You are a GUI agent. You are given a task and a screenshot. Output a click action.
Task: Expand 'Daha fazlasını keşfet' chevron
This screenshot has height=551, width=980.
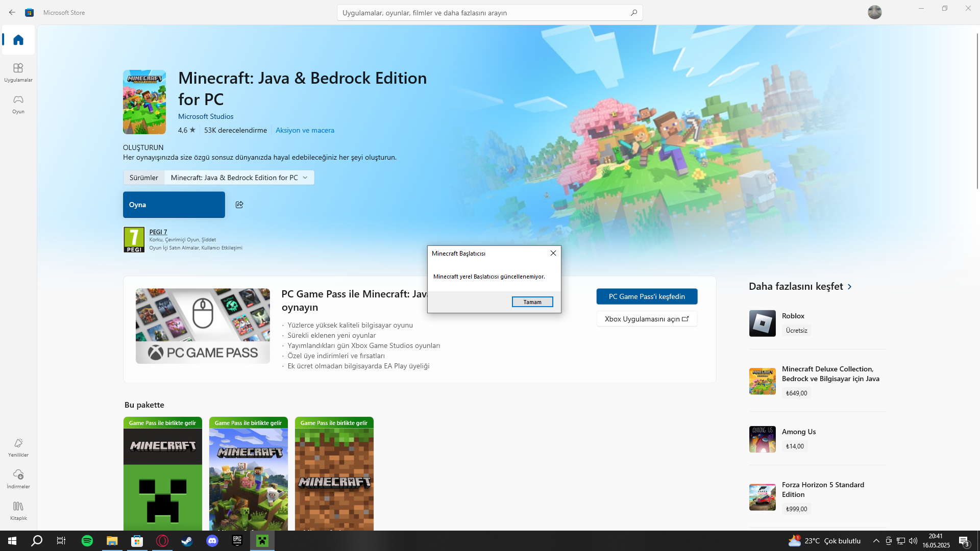(850, 287)
